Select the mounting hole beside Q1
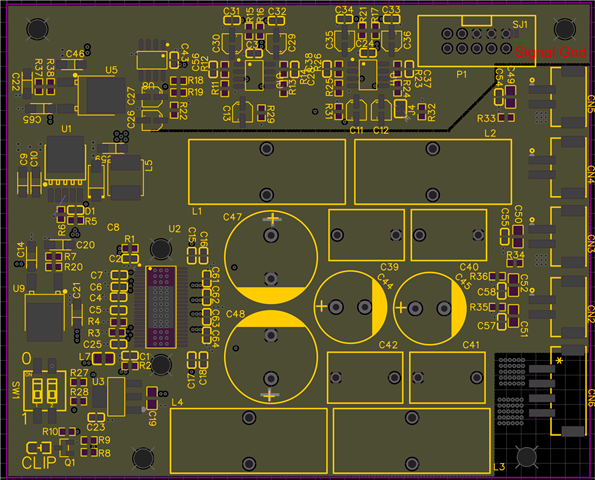This screenshot has width=595, height=480. pyautogui.click(x=143, y=458)
